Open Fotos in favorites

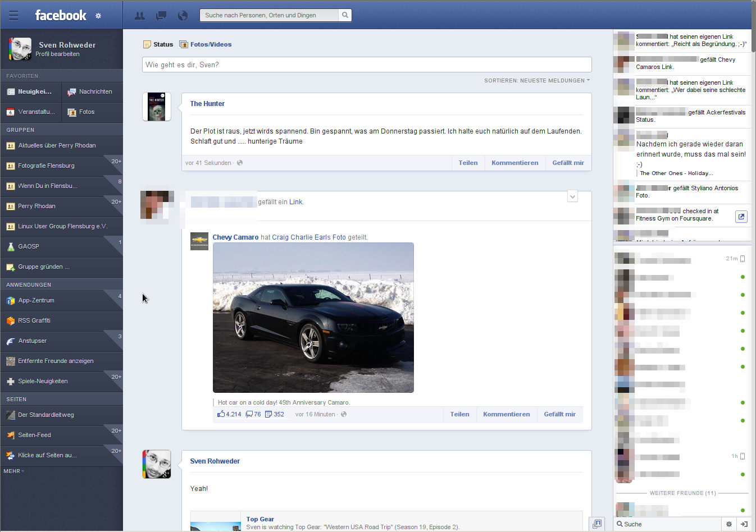pos(92,112)
